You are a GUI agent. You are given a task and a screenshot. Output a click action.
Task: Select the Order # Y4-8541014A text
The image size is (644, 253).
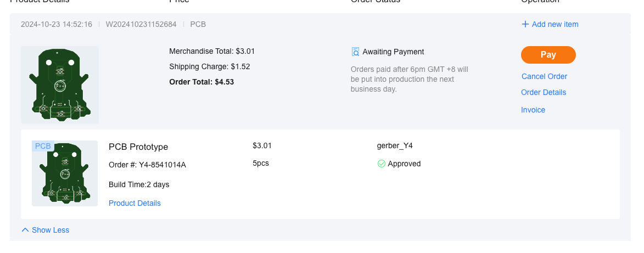pyautogui.click(x=147, y=165)
